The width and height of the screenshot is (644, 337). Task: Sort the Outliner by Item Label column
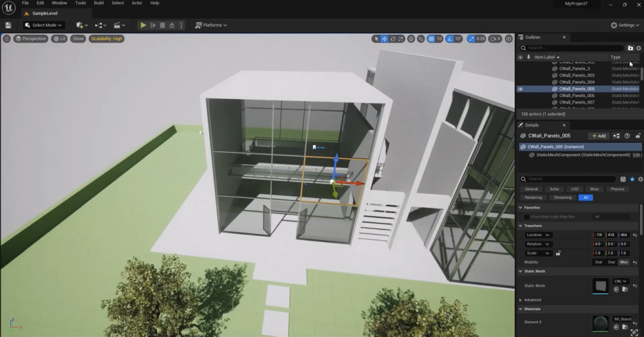click(x=547, y=57)
